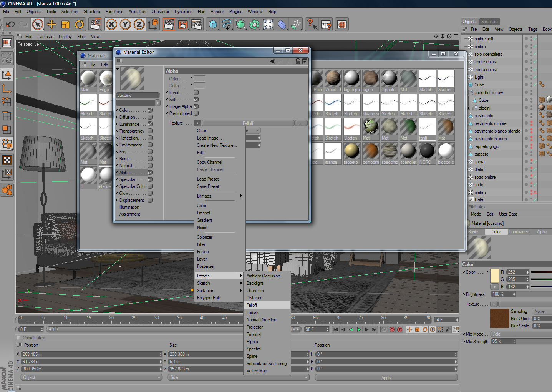Click the Apply button in Coordinates
This screenshot has width=552, height=392.
click(386, 378)
